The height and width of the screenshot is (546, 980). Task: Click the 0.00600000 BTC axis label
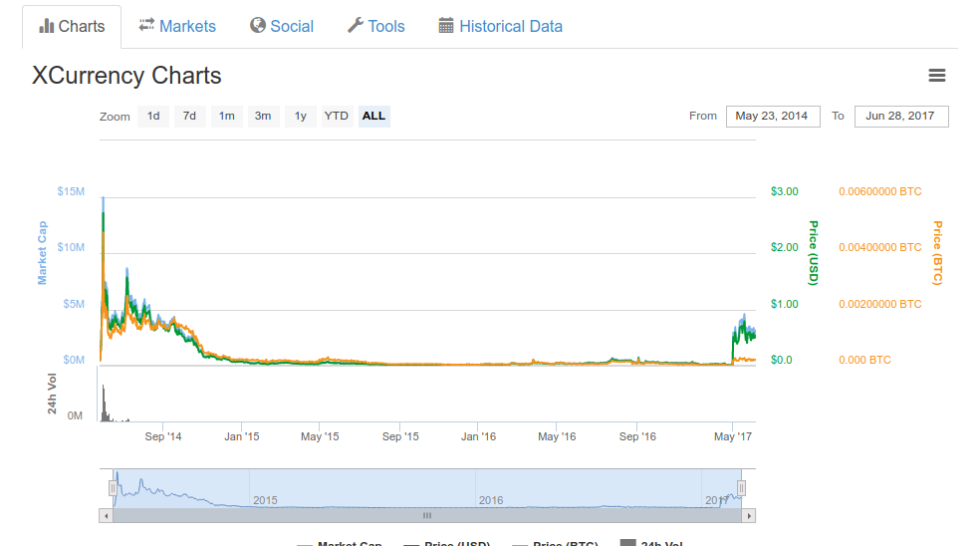[x=880, y=191]
